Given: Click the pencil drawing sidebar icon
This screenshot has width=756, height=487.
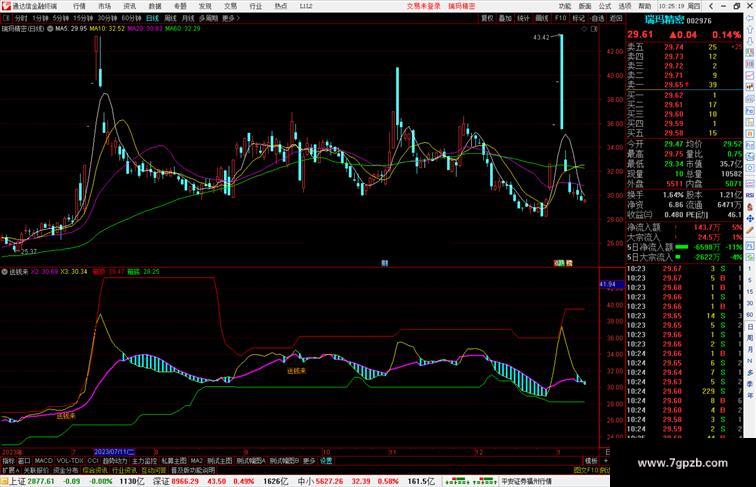Looking at the screenshot, I should [x=750, y=230].
